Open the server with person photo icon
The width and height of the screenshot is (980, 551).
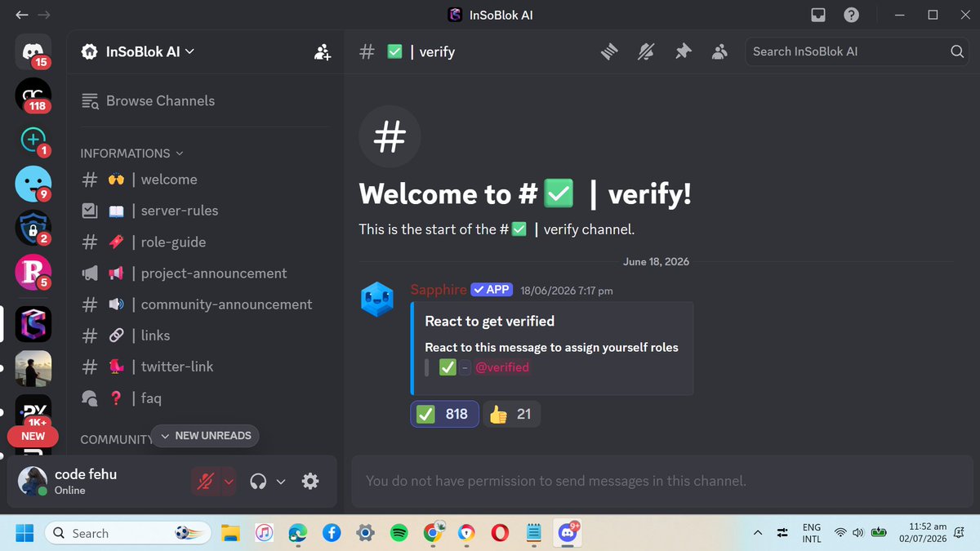33,369
